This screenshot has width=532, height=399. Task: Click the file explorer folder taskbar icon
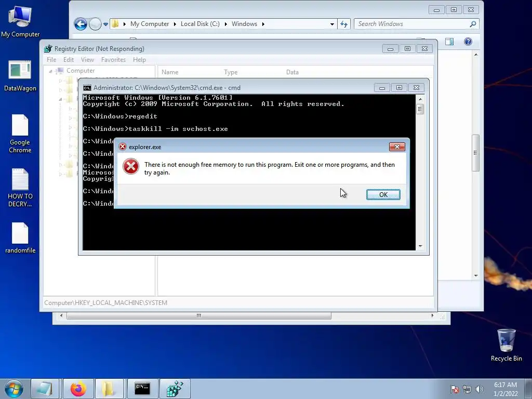pos(108,389)
